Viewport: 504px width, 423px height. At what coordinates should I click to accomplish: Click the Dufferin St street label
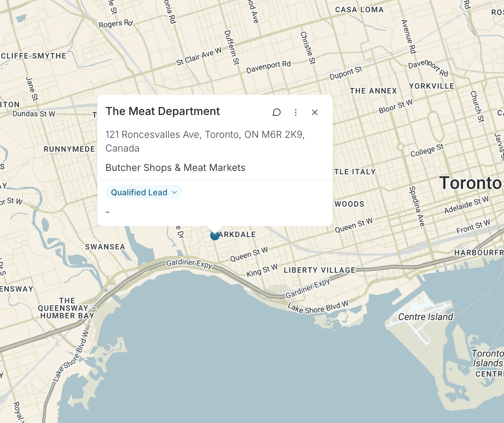point(232,48)
